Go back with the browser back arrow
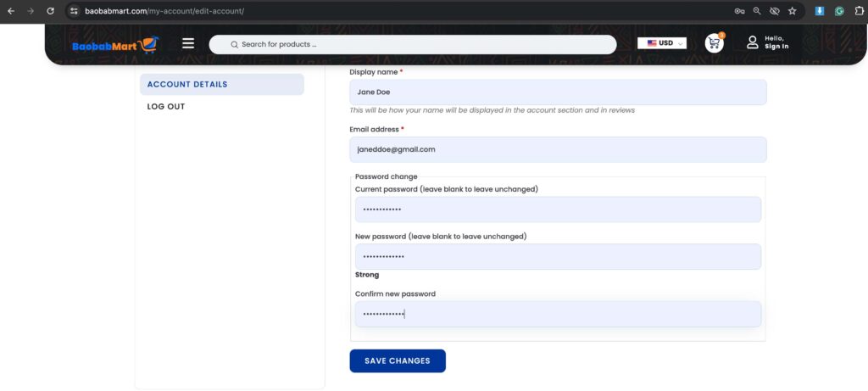Viewport: 868px width, 391px height. tap(11, 11)
